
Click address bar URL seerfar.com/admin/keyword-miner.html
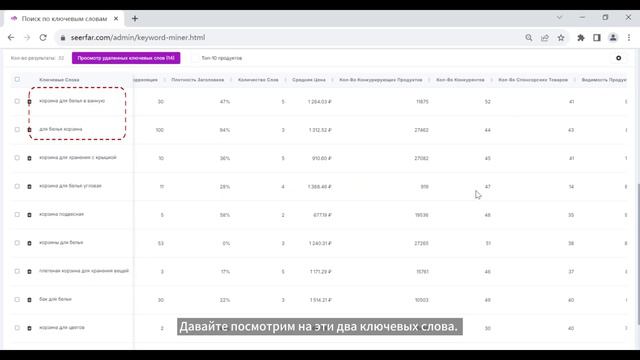[x=138, y=38]
